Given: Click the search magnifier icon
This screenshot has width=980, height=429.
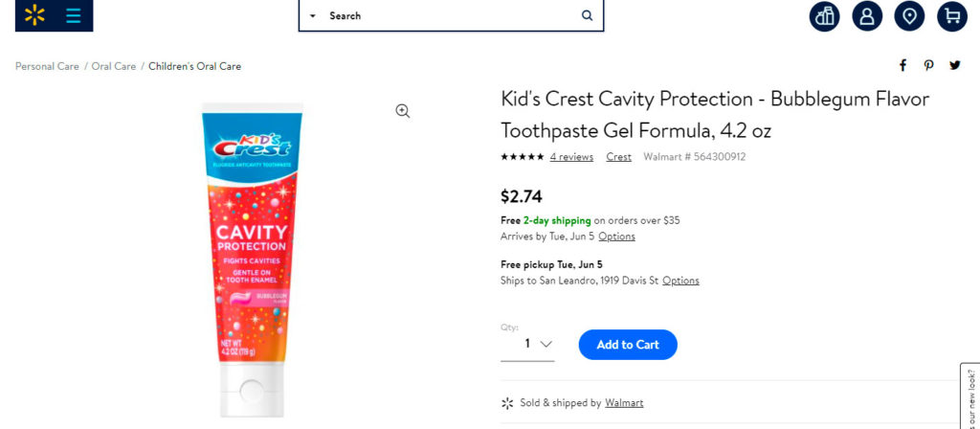Looking at the screenshot, I should [587, 15].
